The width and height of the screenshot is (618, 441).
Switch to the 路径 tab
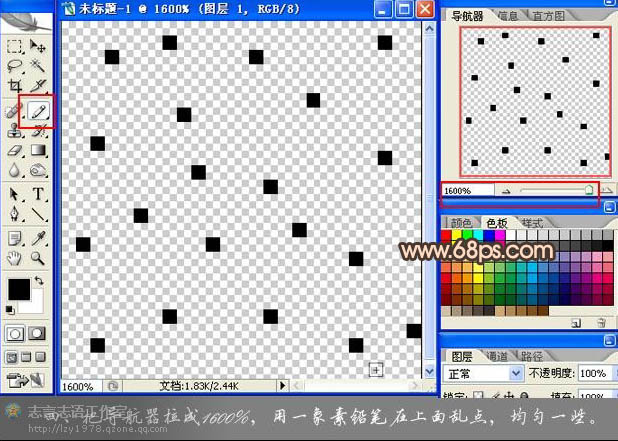(x=532, y=357)
